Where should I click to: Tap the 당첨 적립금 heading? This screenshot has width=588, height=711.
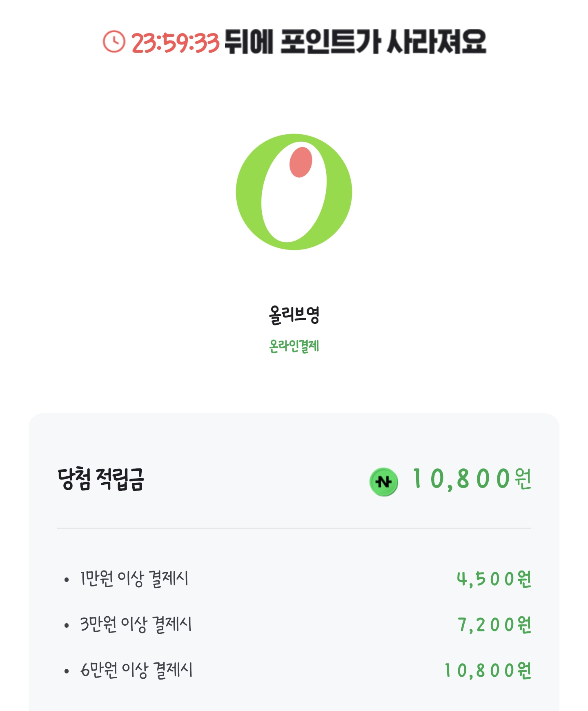[x=101, y=479]
